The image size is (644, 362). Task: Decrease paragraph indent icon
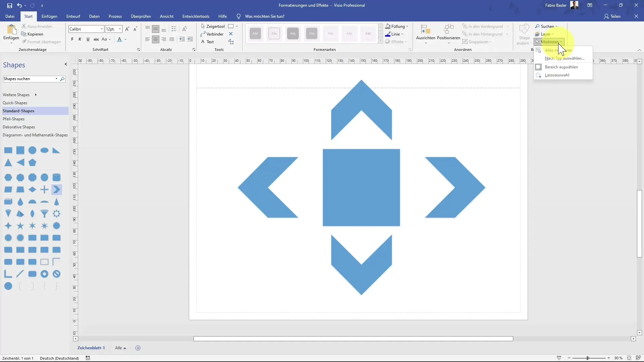[182, 39]
